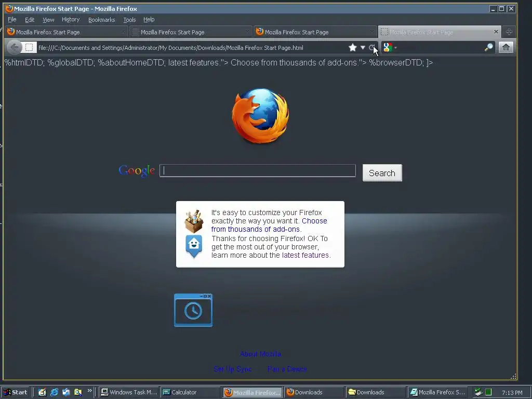Go back with the toolbar Back arrow
Screen dimensions: 532x399
click(14, 47)
